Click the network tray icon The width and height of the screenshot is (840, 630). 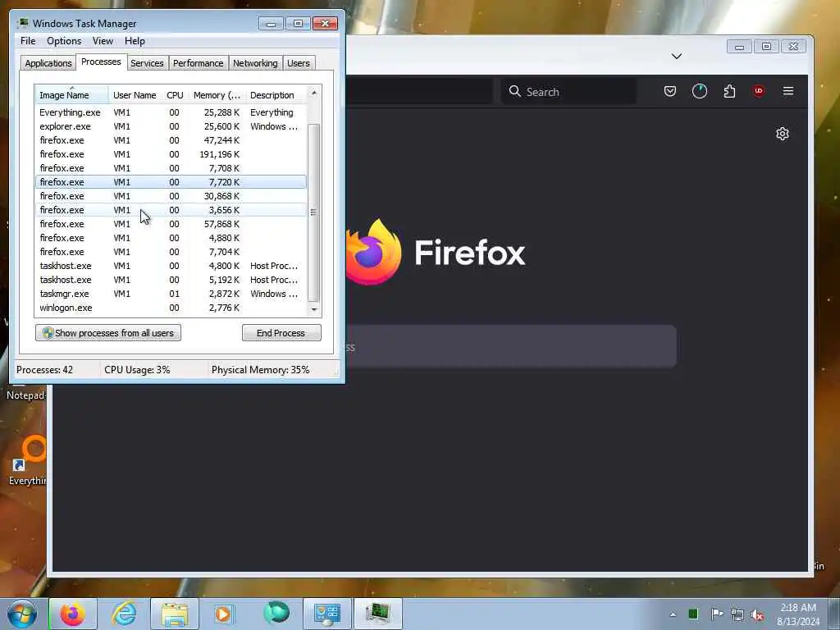coord(737,614)
